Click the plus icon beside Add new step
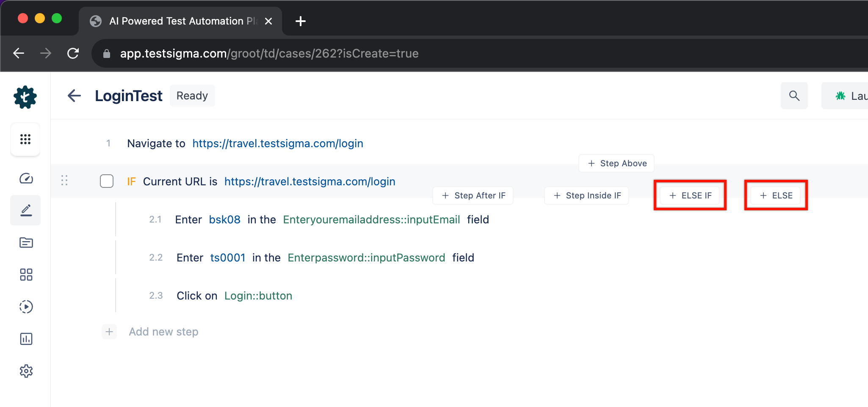 tap(109, 332)
